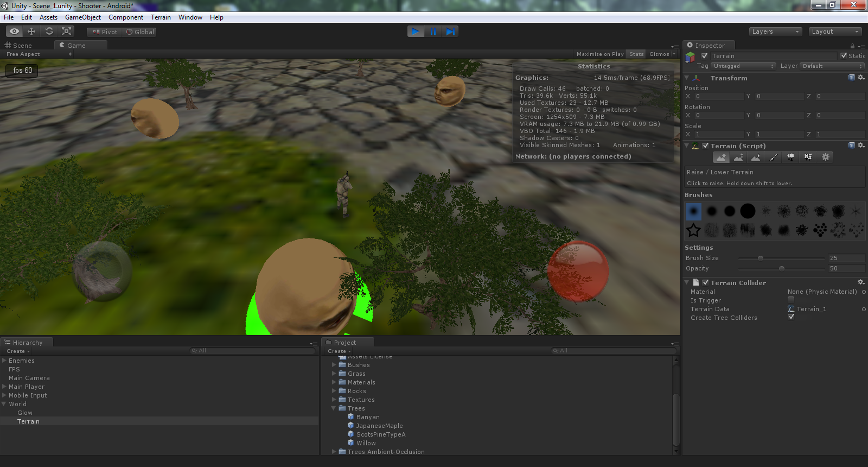Click the Pause playback button
This screenshot has width=868, height=467.
pos(433,31)
